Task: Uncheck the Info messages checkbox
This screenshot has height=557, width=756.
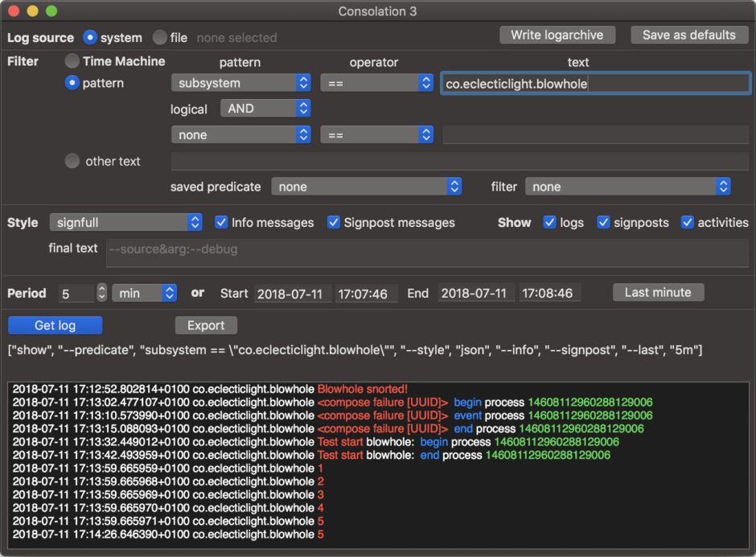Action: [221, 222]
